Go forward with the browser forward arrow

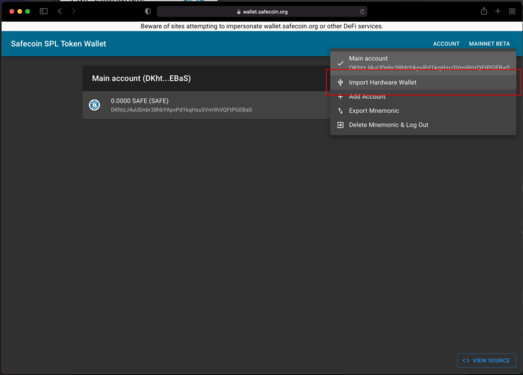click(x=73, y=11)
